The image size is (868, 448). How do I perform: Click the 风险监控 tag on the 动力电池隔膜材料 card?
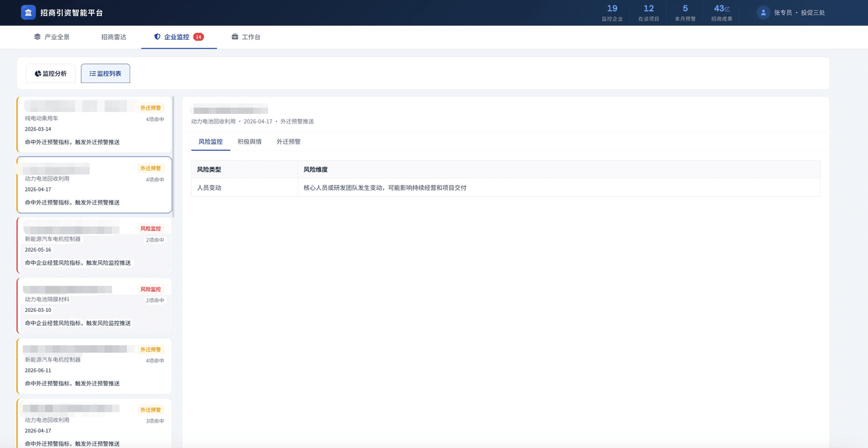pos(151,289)
